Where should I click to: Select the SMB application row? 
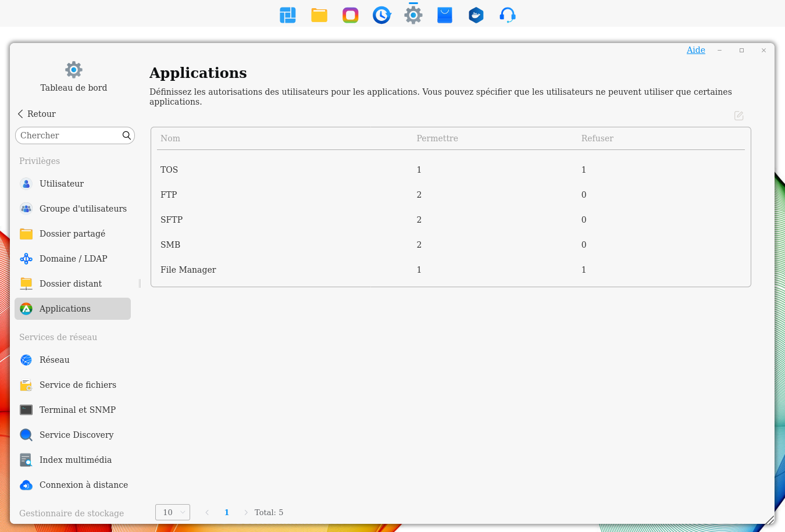pyautogui.click(x=170, y=245)
